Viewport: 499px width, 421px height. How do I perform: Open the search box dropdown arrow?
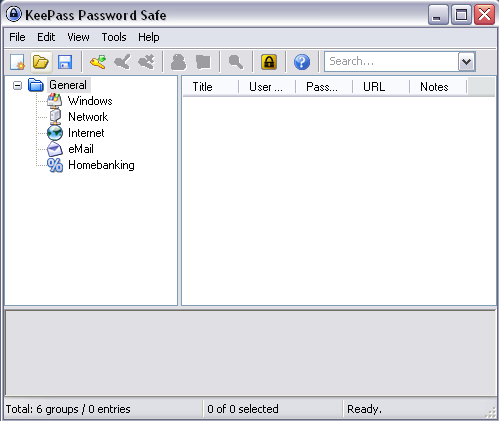[x=466, y=62]
